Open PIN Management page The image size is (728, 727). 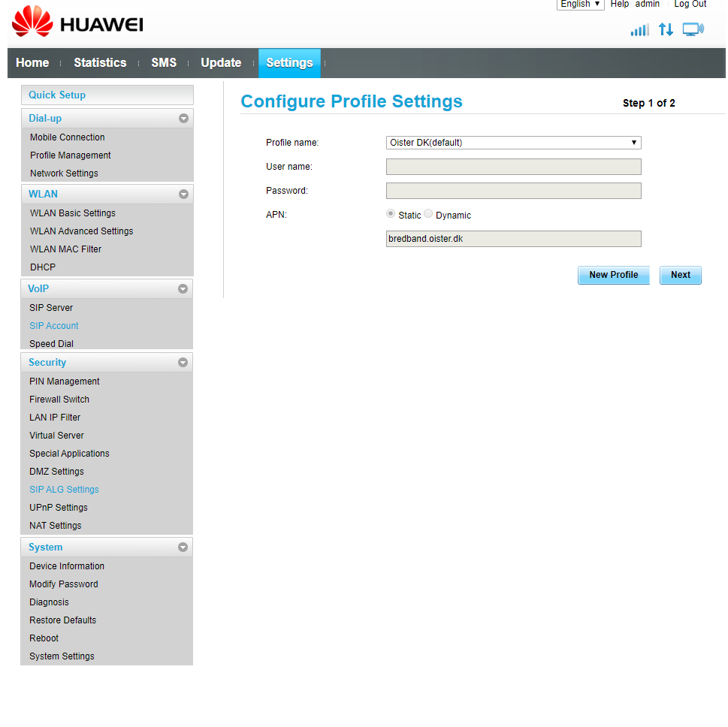[x=64, y=382]
